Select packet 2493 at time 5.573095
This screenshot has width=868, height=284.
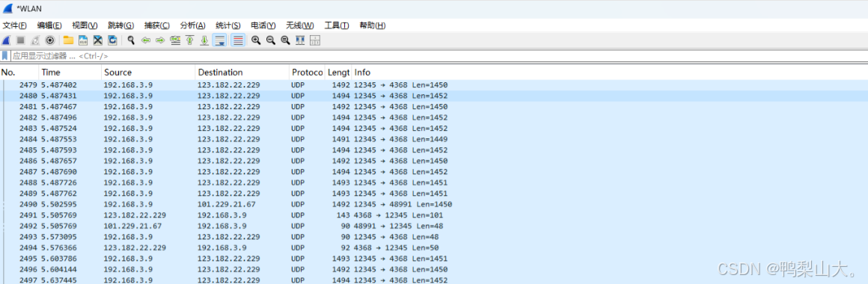click(434, 236)
